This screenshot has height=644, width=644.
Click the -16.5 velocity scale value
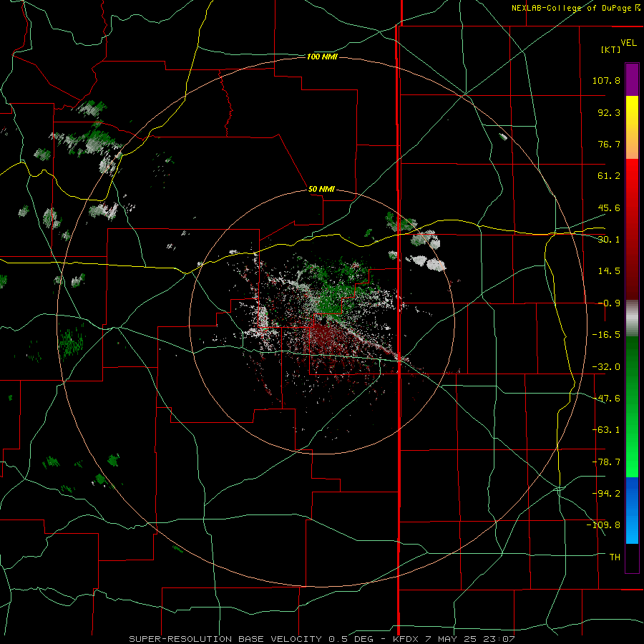tap(606, 335)
